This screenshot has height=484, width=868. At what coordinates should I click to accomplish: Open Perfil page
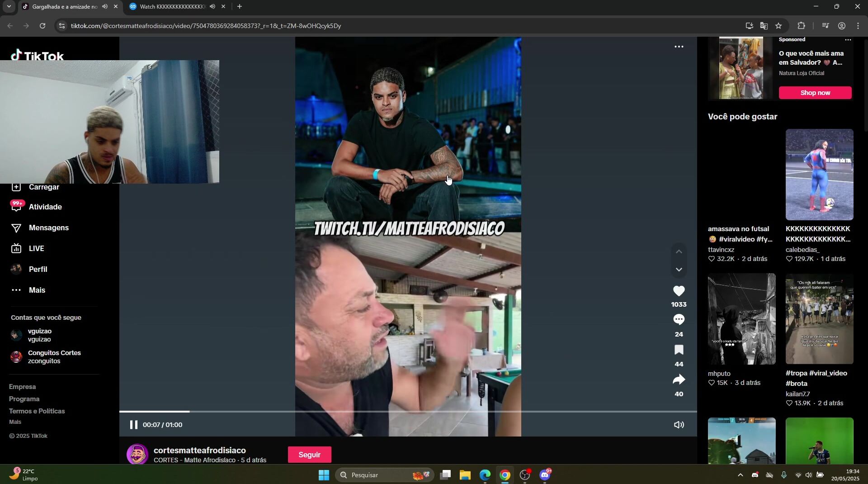click(29, 269)
